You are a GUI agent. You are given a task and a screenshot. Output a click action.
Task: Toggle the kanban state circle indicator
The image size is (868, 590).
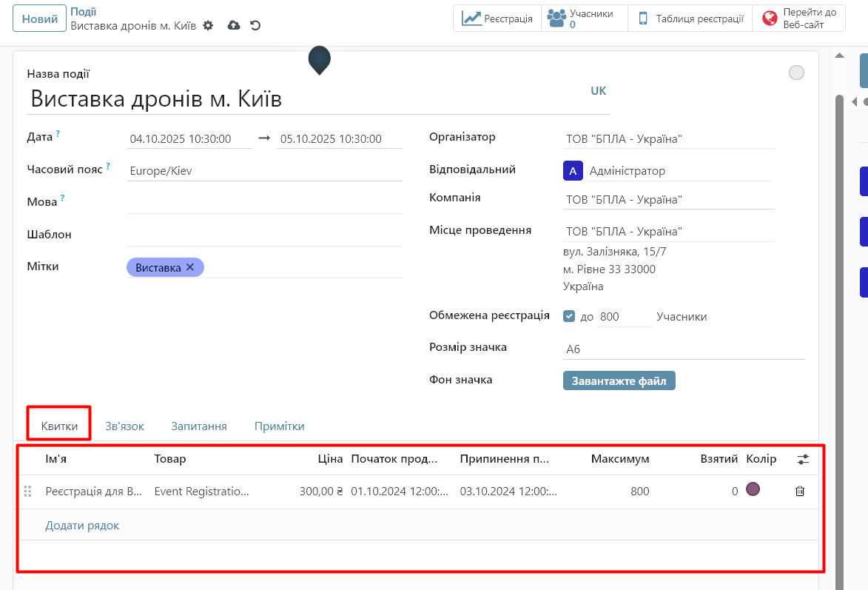click(796, 73)
